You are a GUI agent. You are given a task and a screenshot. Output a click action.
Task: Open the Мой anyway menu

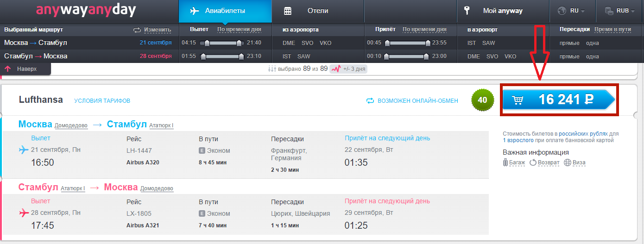[x=503, y=11]
